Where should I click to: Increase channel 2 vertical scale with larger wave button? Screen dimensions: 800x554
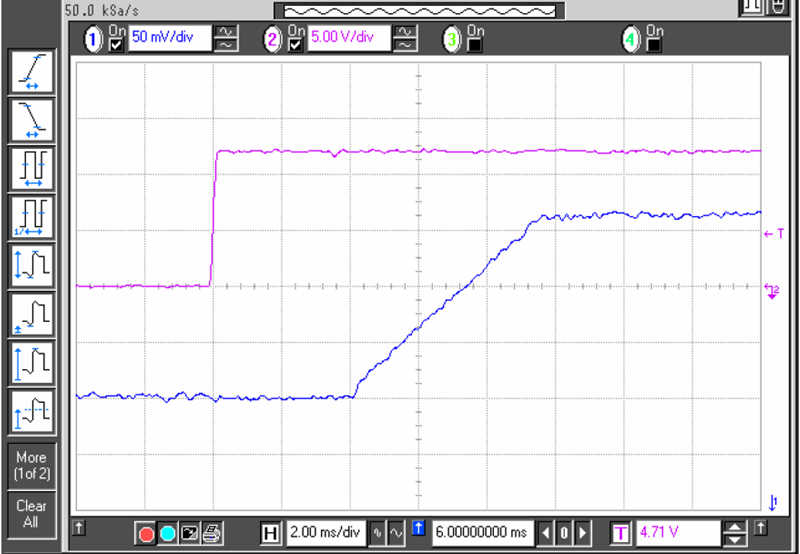coord(405,32)
